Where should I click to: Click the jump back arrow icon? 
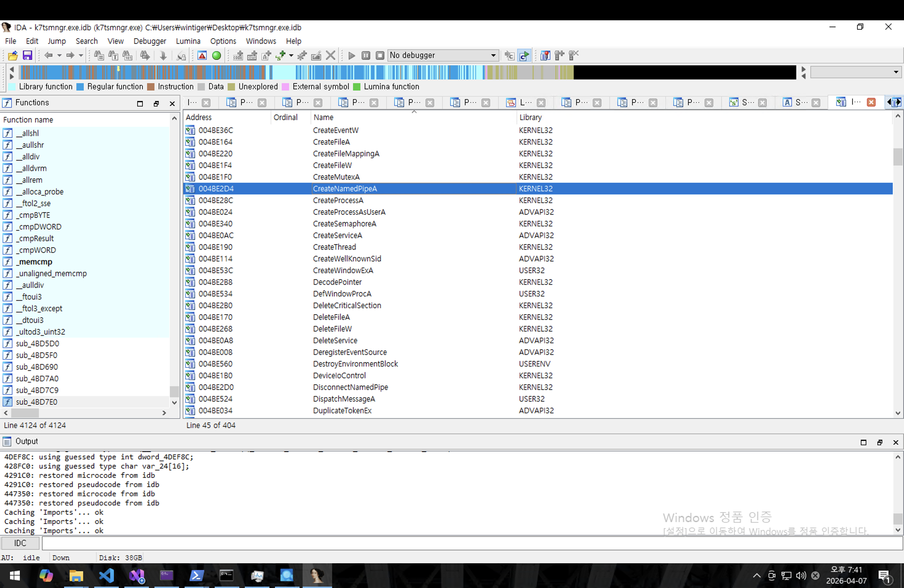(x=48, y=55)
